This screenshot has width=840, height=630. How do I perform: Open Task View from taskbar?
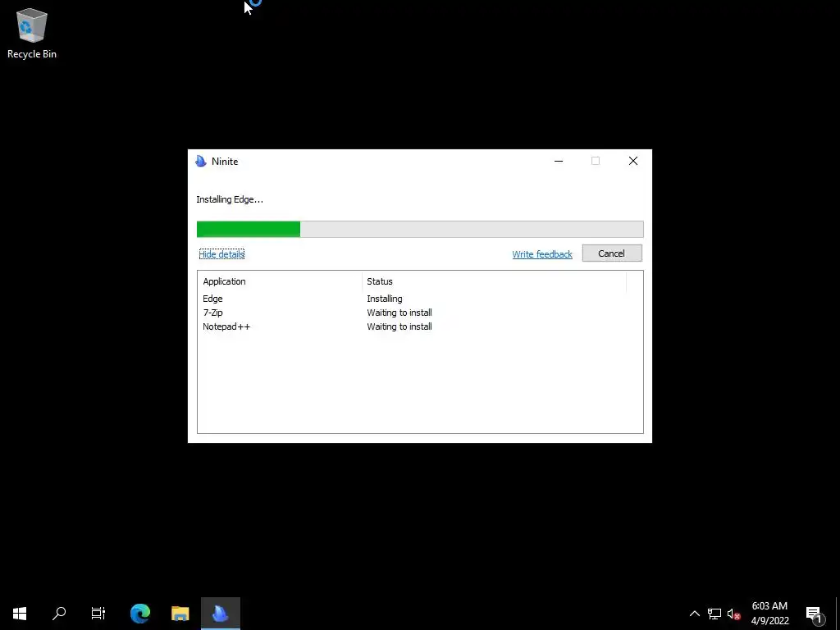[98, 614]
